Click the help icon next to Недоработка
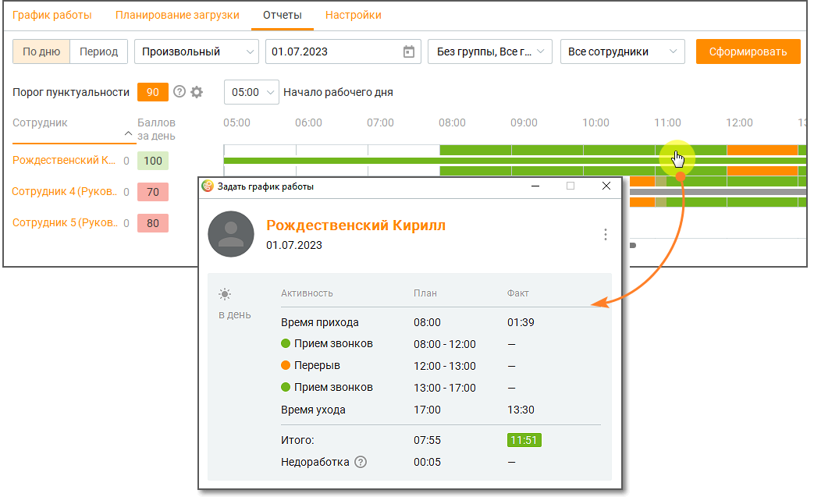This screenshot has height=504, width=814. (x=361, y=462)
